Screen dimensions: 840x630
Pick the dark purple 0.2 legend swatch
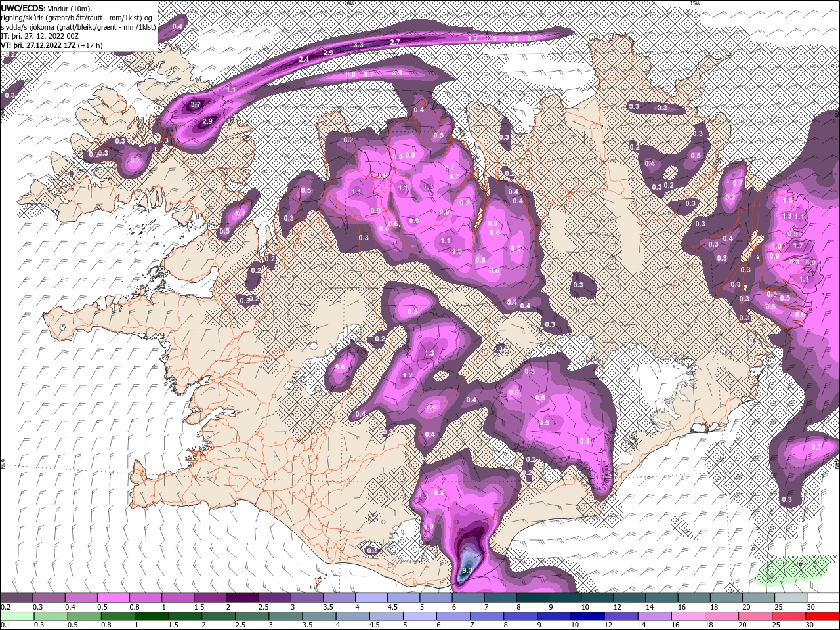16,598
